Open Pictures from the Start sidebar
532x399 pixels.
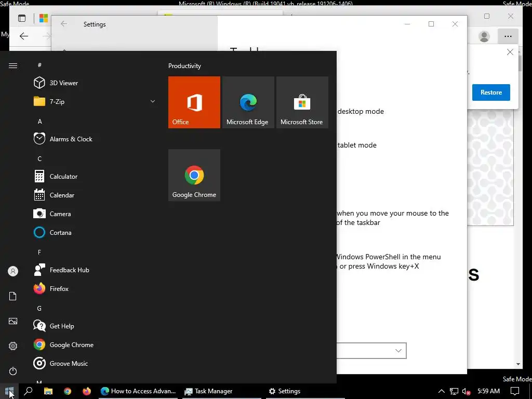[13, 321]
